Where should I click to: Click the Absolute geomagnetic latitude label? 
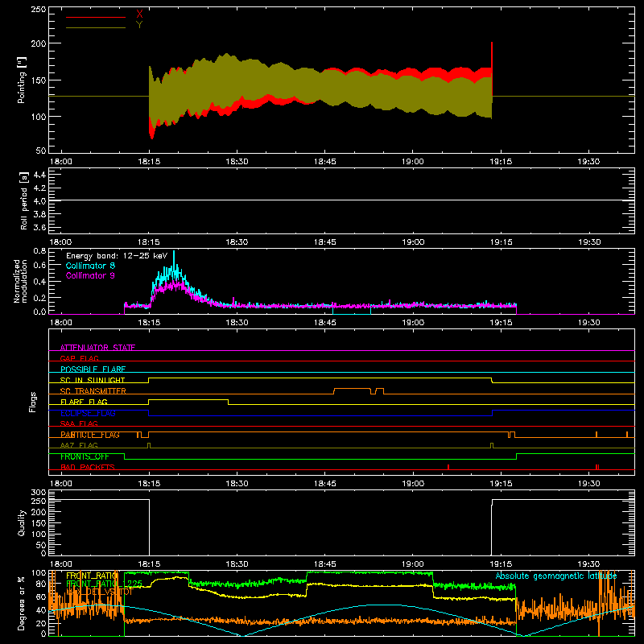(556, 576)
